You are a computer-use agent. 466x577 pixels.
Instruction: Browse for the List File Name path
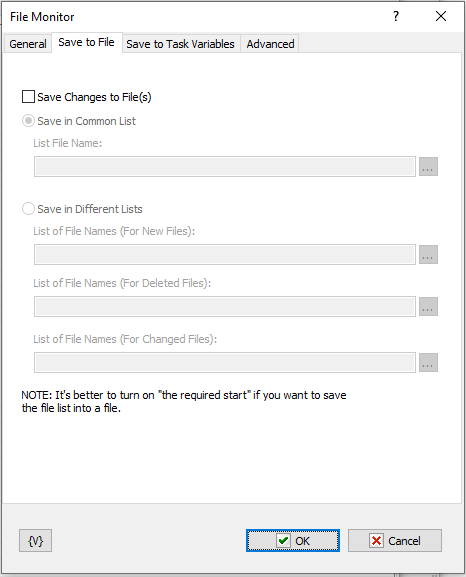point(428,167)
